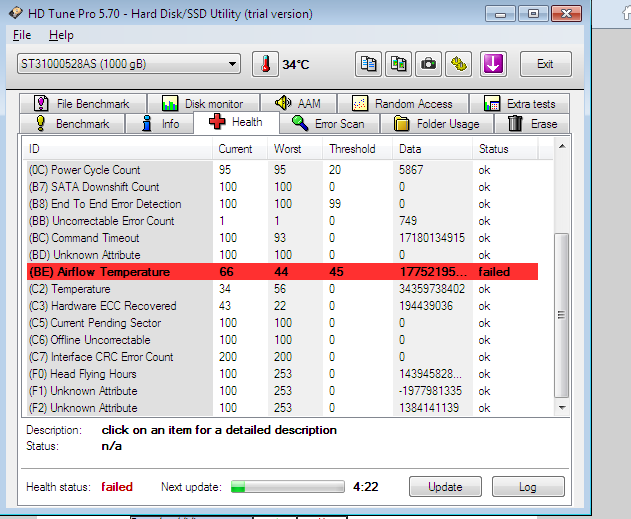Click the second copy screenshot toolbar icon
This screenshot has width=631, height=519.
click(x=398, y=64)
